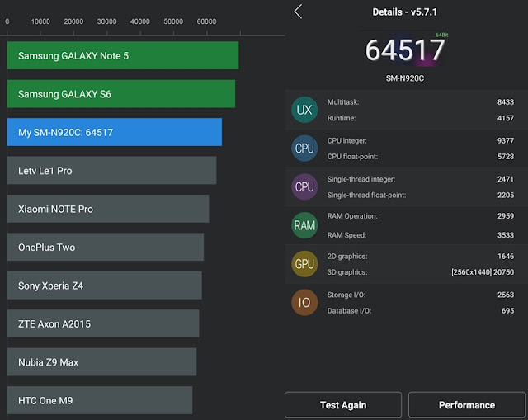Select the Samsung GALAXY S6 bar
The height and width of the screenshot is (420, 528).
[121, 94]
